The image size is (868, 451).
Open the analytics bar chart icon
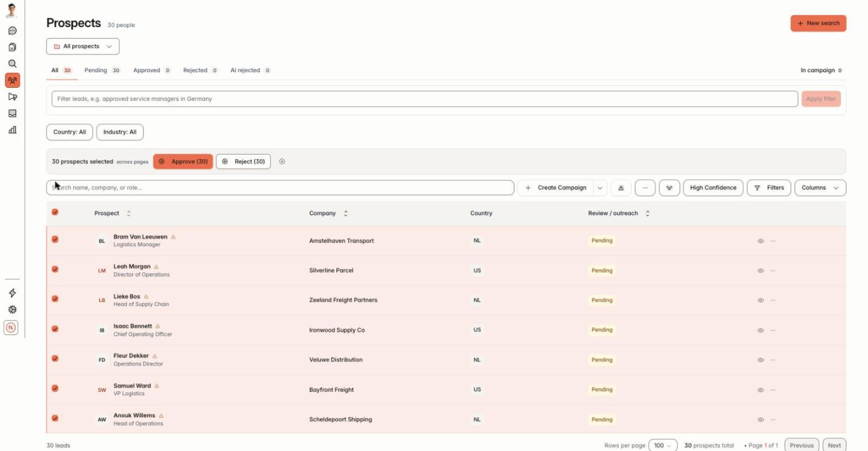(x=12, y=130)
